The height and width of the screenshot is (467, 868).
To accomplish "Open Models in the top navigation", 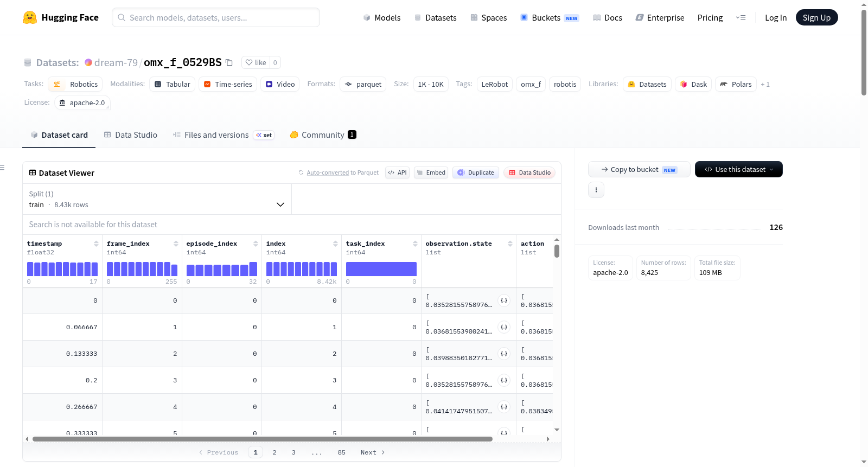I will [382, 17].
